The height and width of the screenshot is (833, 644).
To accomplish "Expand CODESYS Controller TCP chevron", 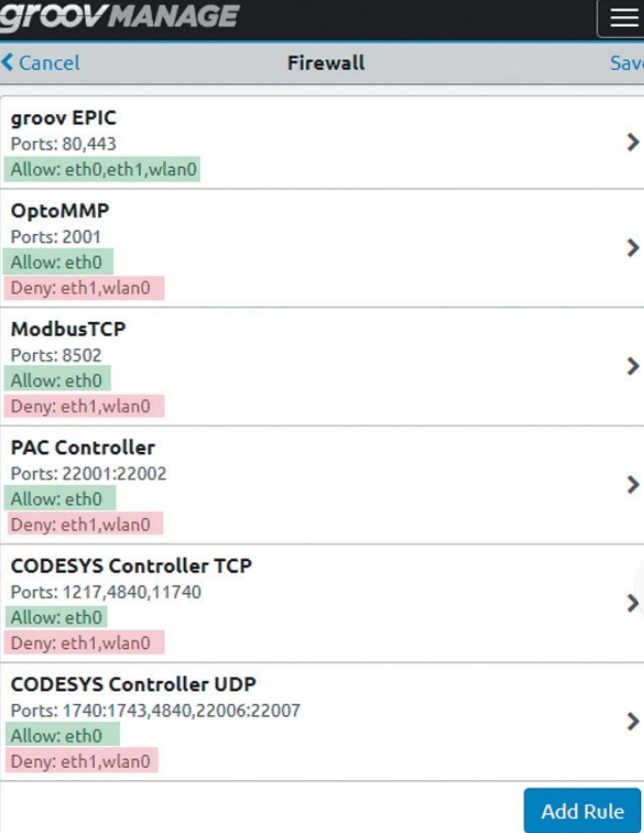I will 633,604.
